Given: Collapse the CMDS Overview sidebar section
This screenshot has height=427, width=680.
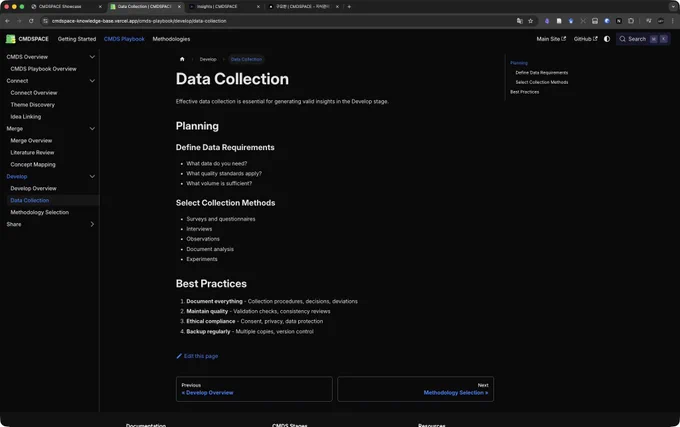Looking at the screenshot, I should click(x=92, y=57).
